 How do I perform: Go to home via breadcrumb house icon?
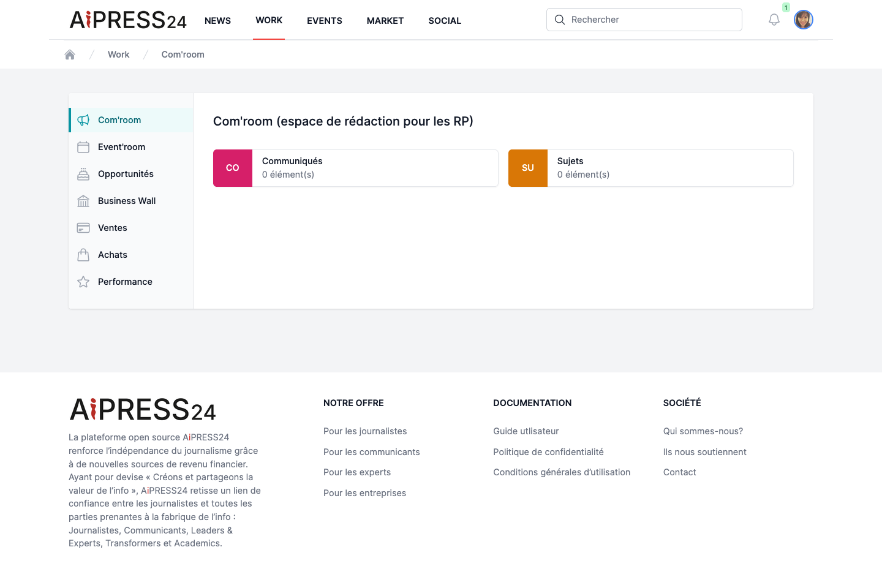tap(70, 55)
